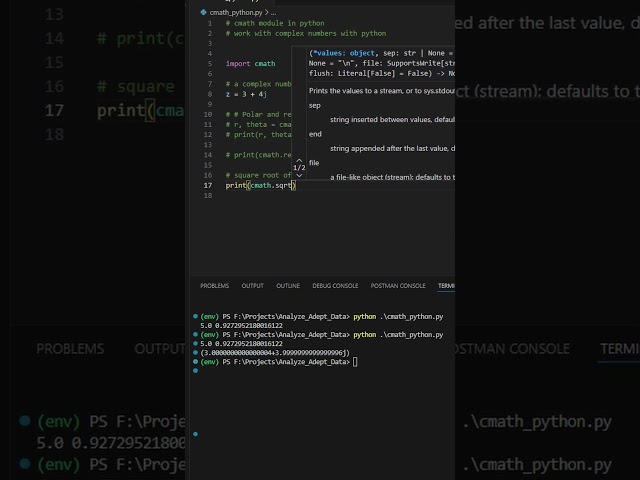Image resolution: width=640 pixels, height=480 pixels.
Task: Select the TERMINAL panel tab
Action: pyautogui.click(x=446, y=286)
